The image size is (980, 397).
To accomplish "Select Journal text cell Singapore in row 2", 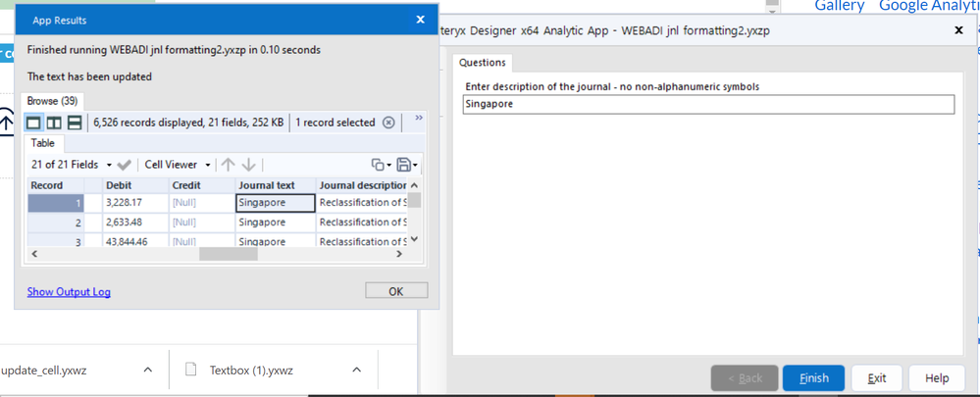I will tap(276, 223).
